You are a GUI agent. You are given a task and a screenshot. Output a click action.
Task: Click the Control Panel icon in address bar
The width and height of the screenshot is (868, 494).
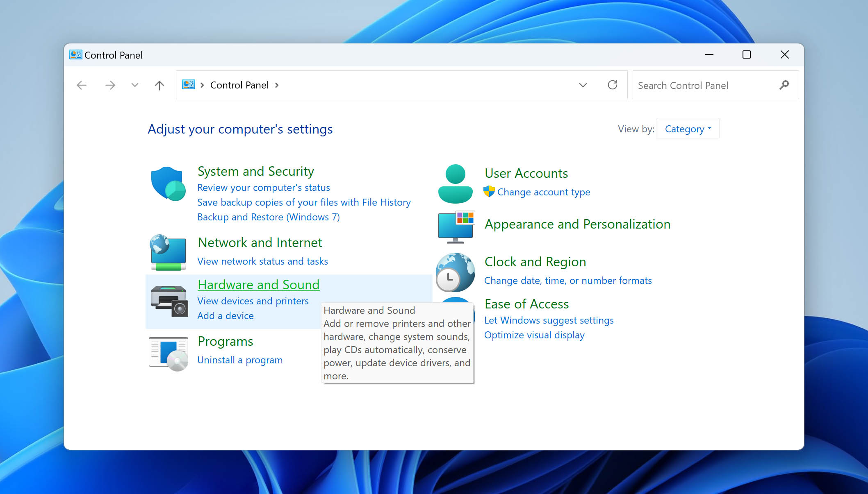tap(189, 84)
